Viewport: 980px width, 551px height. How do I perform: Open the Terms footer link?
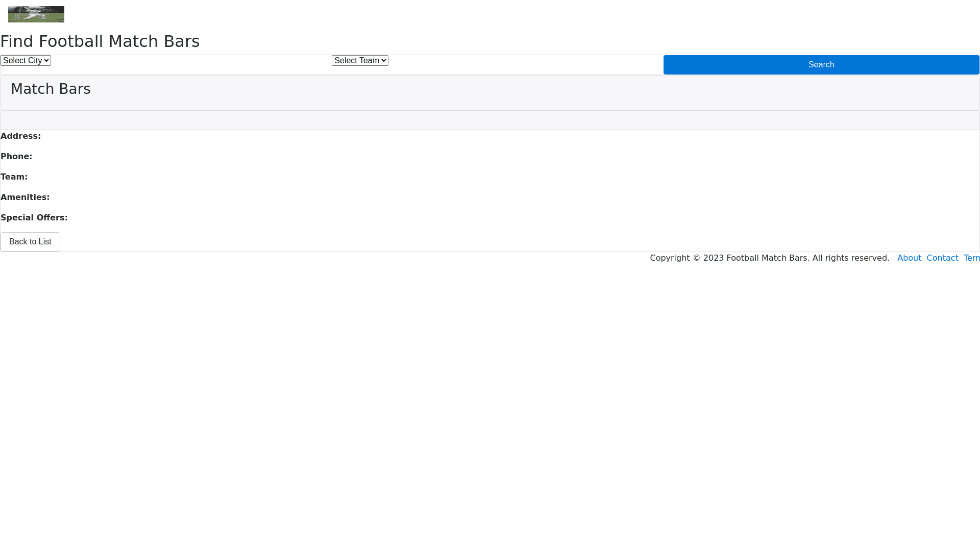(971, 258)
